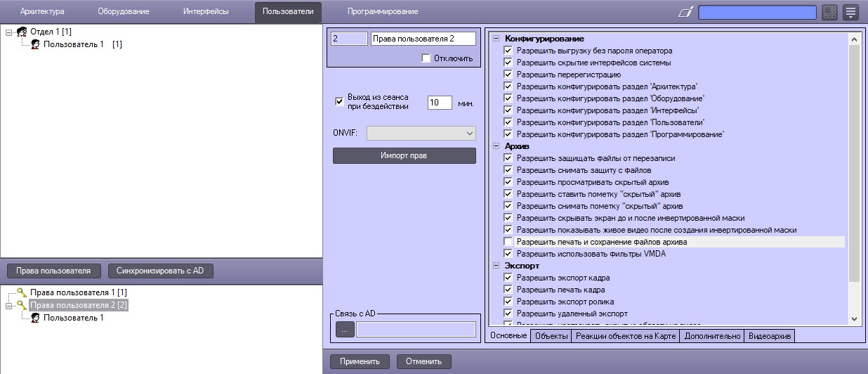Screen dimensions: 868x374
Task: Click user icon under Права пользователя 2
Action: coord(35,318)
